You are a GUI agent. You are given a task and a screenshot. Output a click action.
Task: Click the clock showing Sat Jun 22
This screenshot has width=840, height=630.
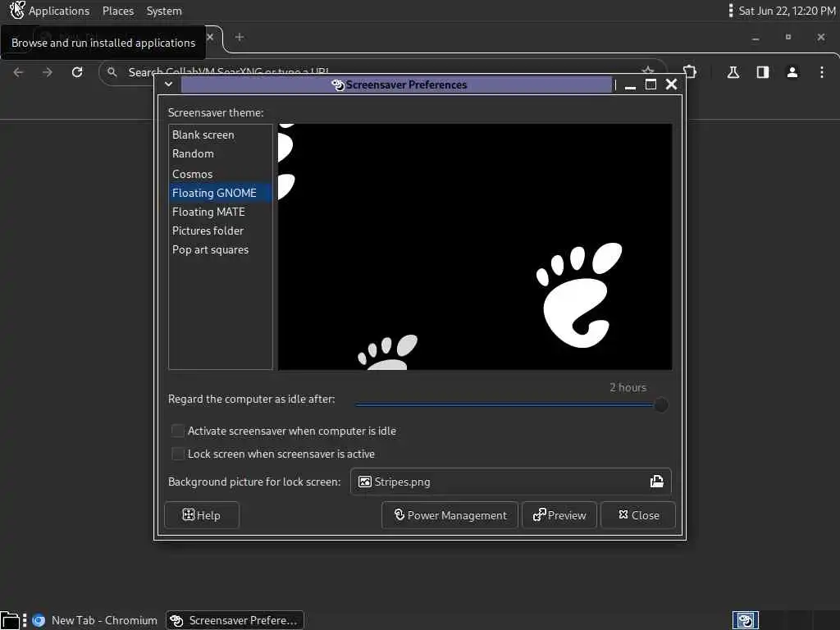(787, 11)
